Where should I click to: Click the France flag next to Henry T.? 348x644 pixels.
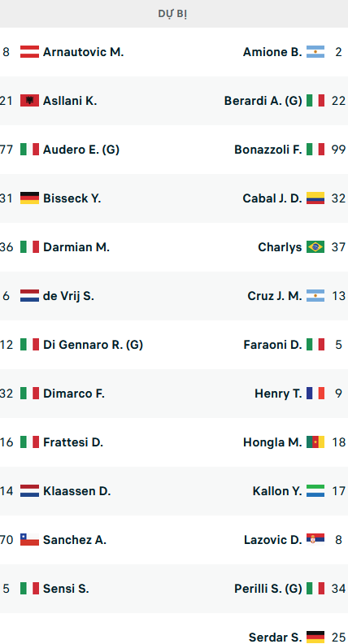pos(315,394)
